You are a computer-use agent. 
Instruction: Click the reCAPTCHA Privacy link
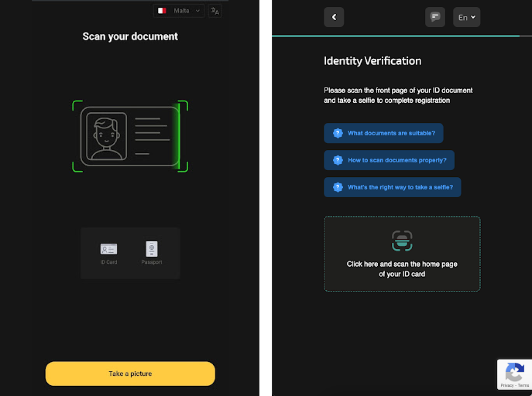(507, 386)
